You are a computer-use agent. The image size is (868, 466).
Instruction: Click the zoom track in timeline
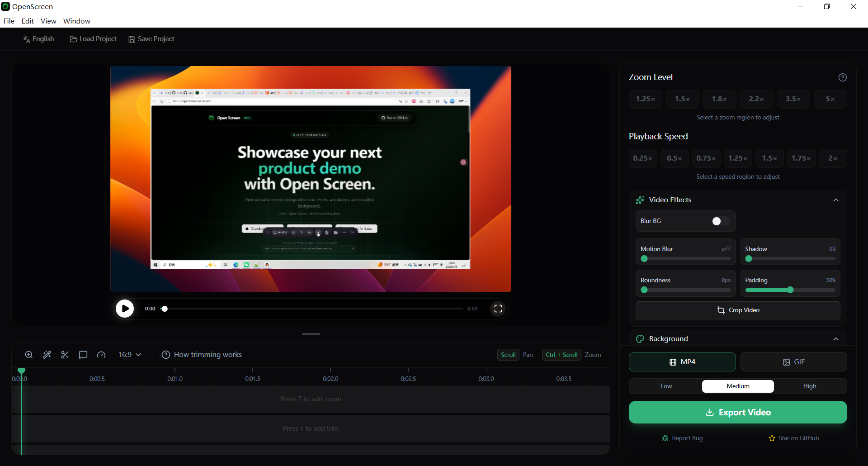point(311,399)
